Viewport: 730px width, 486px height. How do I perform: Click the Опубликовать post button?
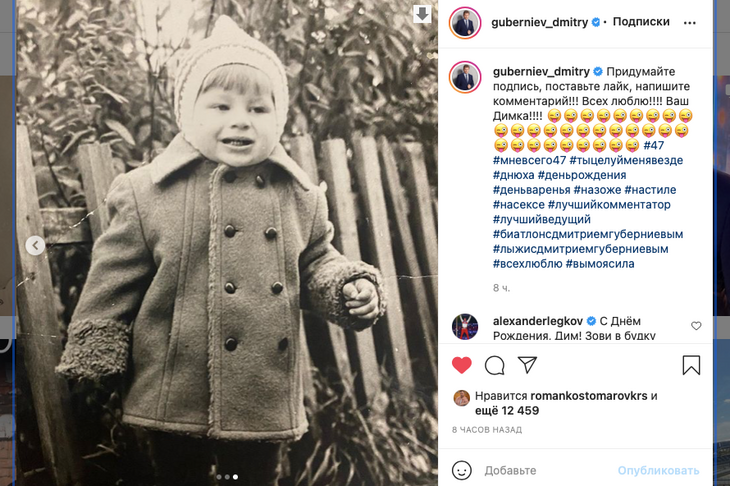click(658, 471)
